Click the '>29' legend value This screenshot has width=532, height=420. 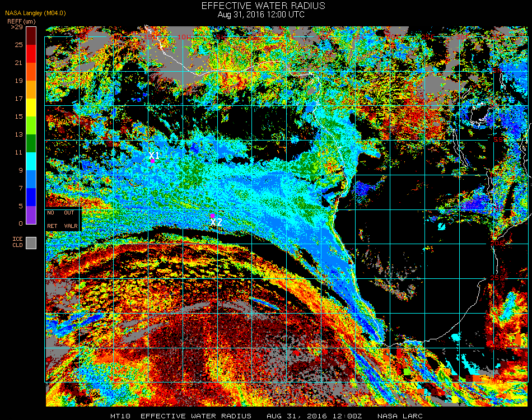(17, 27)
